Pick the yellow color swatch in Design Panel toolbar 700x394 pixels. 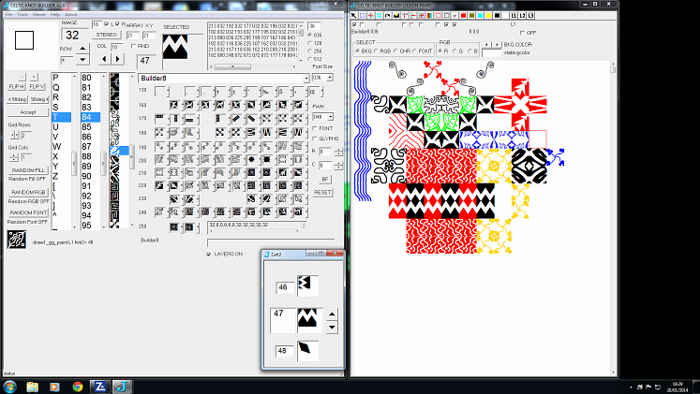(489, 16)
